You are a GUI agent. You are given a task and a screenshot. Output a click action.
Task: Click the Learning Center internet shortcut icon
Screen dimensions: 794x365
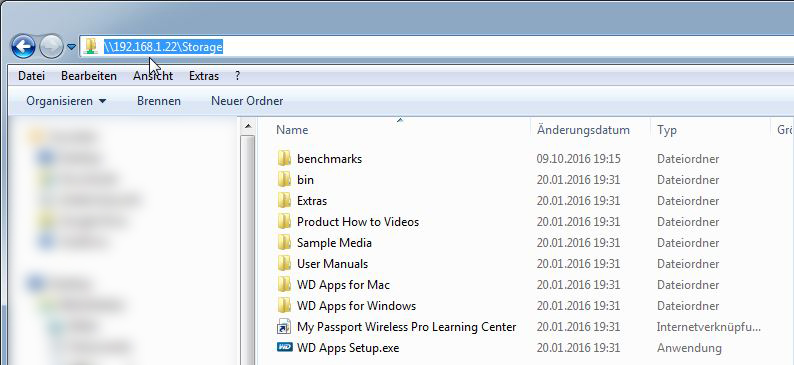[284, 327]
